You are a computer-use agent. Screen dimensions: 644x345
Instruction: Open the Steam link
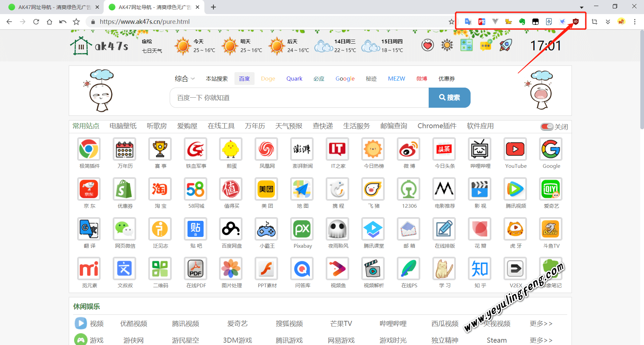(497, 340)
